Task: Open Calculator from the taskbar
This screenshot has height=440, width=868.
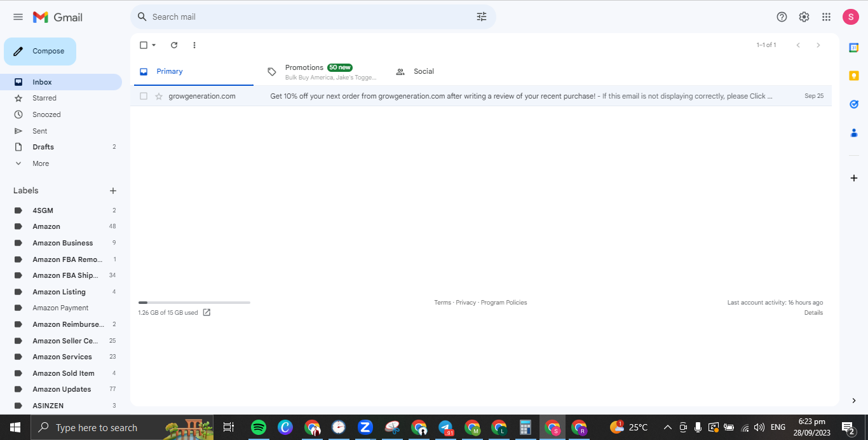Action: tap(525, 427)
